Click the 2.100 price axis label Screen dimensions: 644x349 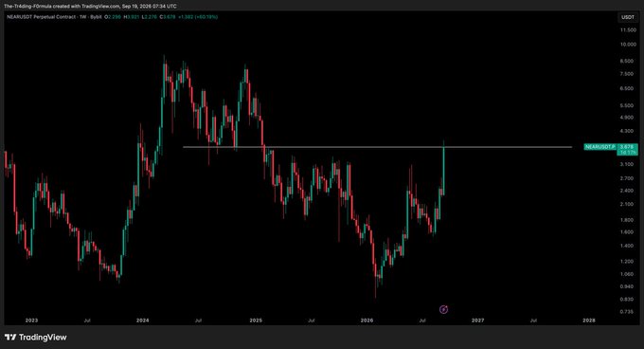627,204
